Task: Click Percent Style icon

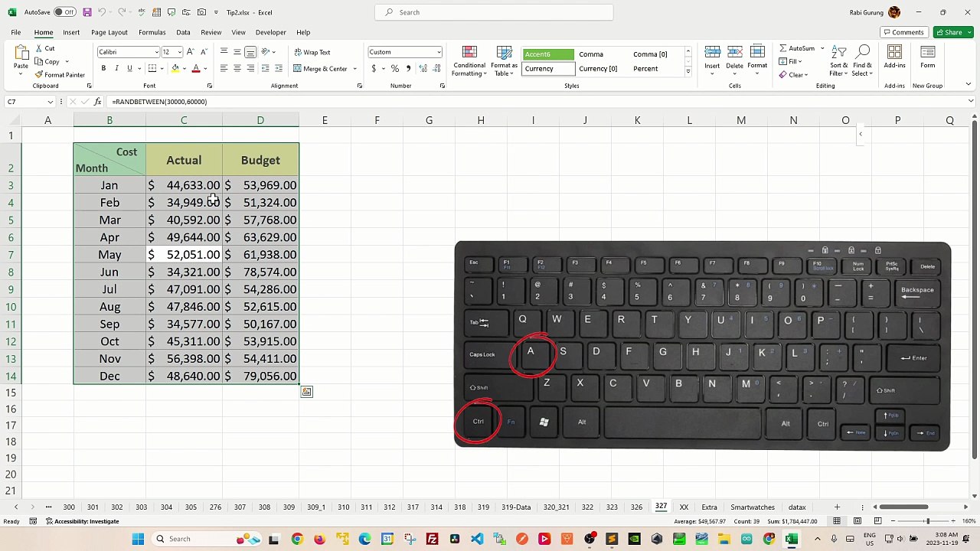Action: point(395,69)
